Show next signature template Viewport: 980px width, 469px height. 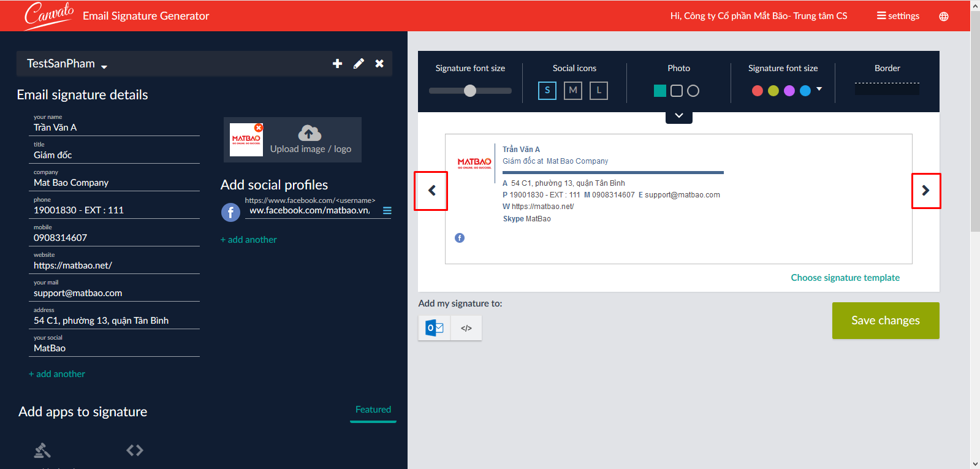[925, 191]
